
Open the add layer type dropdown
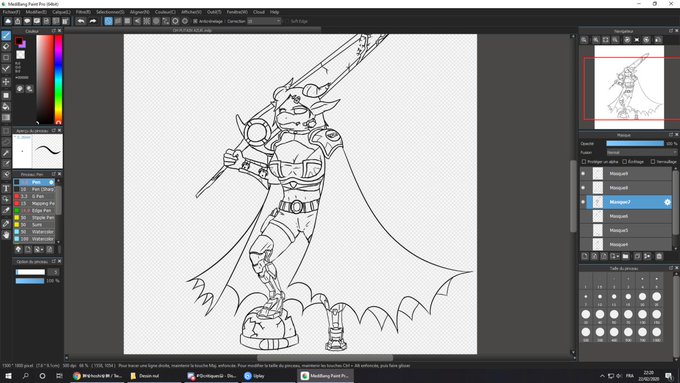(x=615, y=256)
